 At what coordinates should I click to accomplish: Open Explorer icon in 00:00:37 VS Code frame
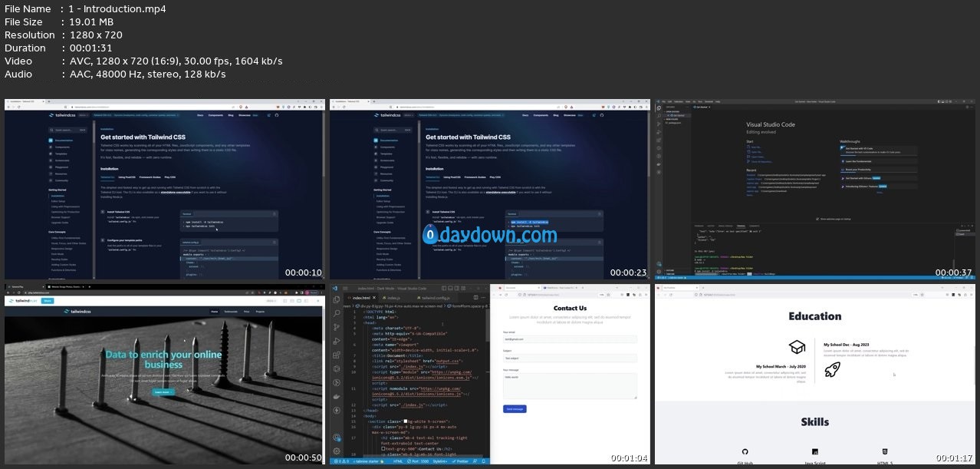pyautogui.click(x=660, y=109)
